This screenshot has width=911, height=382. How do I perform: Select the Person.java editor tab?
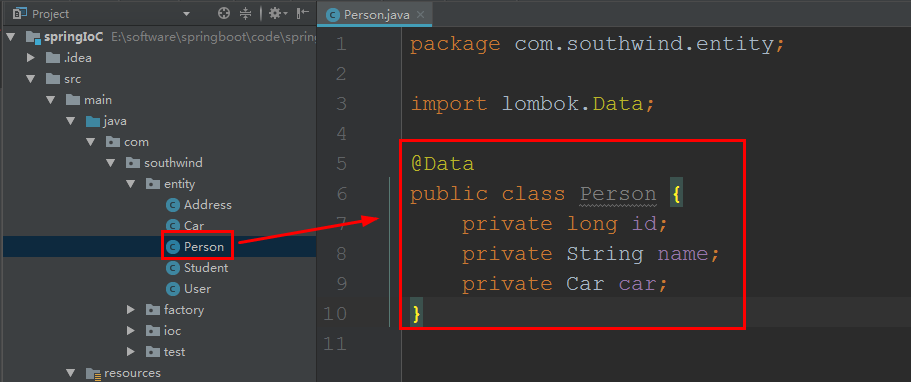pyautogui.click(x=375, y=15)
